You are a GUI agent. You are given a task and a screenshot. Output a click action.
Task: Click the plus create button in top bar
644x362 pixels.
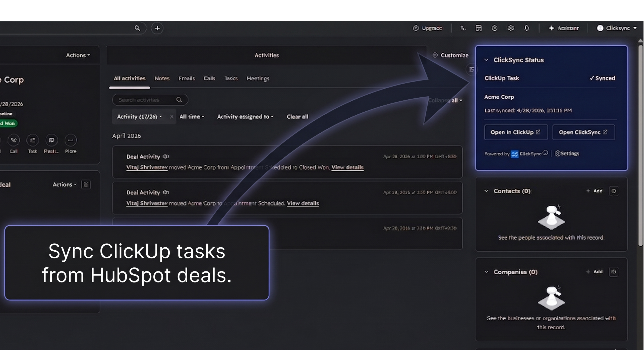click(x=157, y=28)
